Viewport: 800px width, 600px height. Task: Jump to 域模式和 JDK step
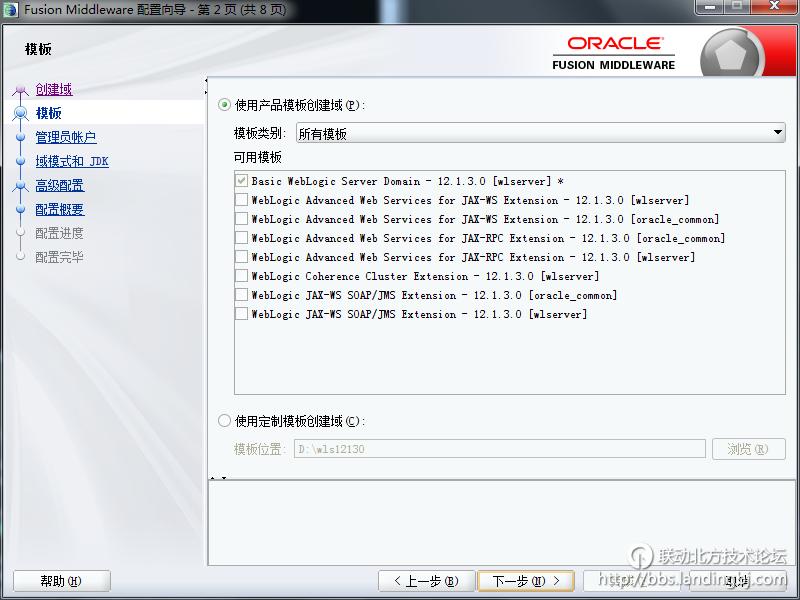pyautogui.click(x=72, y=161)
